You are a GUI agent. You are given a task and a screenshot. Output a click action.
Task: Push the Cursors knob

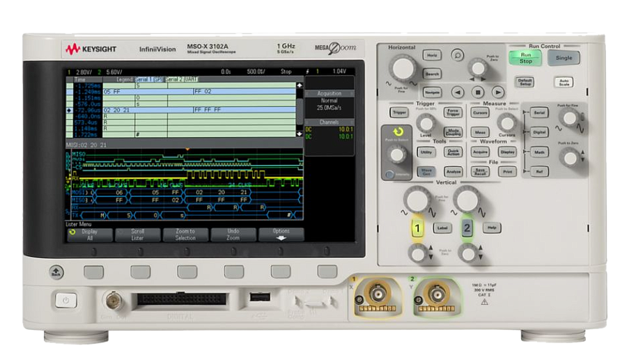click(x=507, y=123)
